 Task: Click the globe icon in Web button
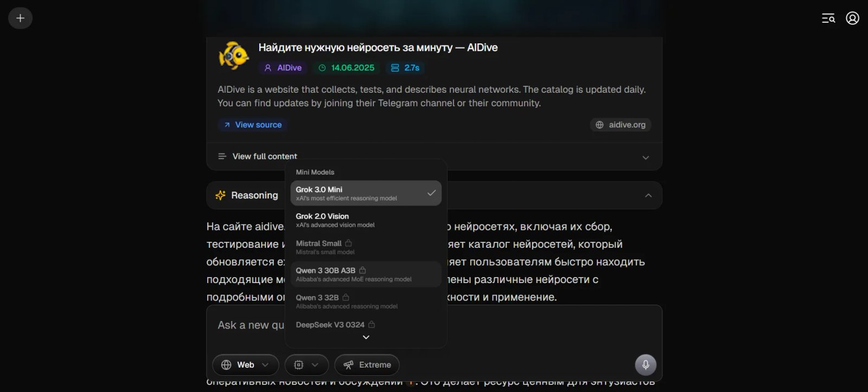[226, 365]
